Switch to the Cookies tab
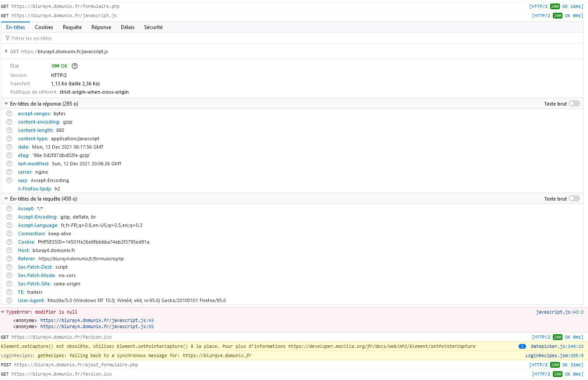This screenshot has height=380, width=588. pyautogui.click(x=44, y=27)
